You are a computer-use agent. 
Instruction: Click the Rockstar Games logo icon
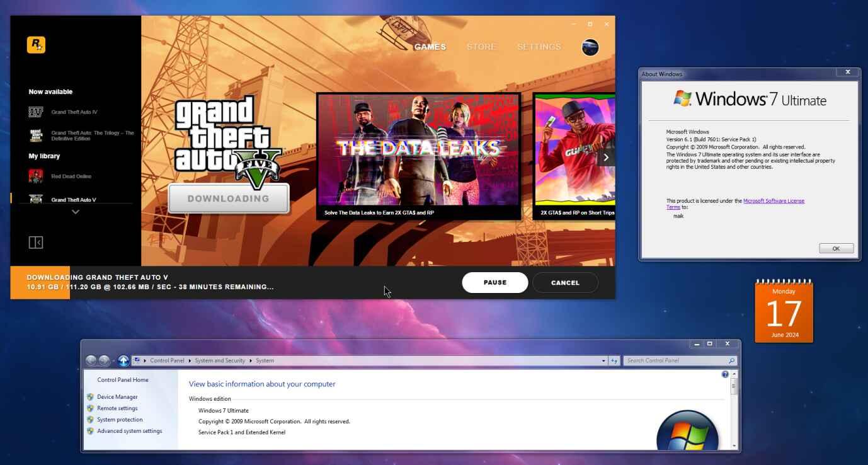[x=36, y=45]
